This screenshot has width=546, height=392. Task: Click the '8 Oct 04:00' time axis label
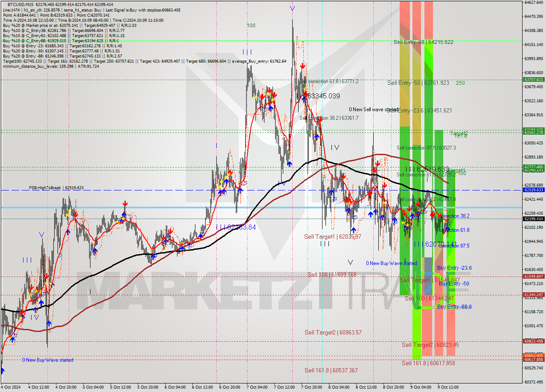click(x=339, y=387)
